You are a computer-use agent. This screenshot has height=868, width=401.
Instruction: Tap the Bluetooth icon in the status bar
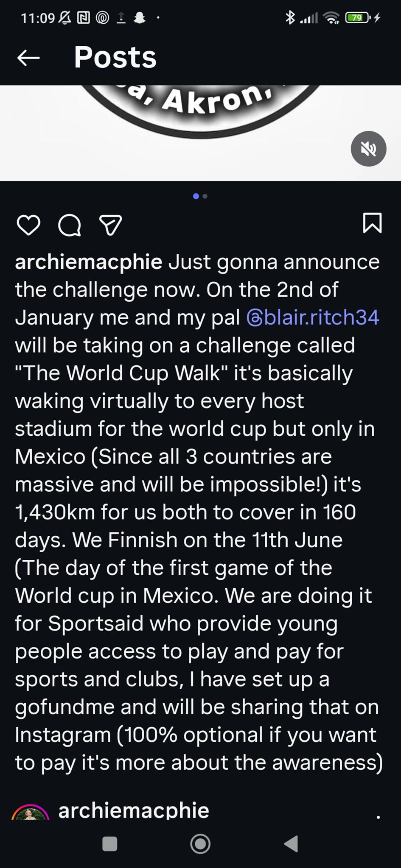[290, 18]
